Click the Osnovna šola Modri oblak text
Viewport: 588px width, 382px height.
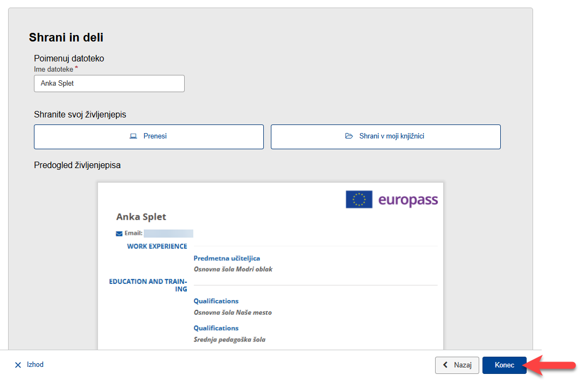click(x=233, y=269)
